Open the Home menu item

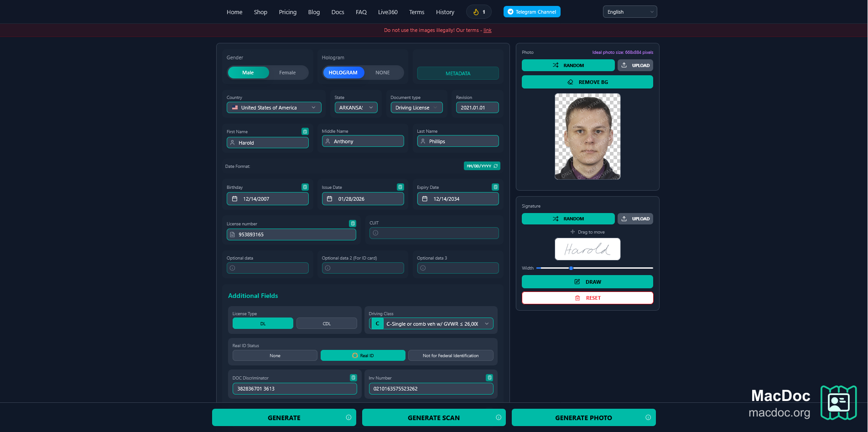click(x=234, y=12)
